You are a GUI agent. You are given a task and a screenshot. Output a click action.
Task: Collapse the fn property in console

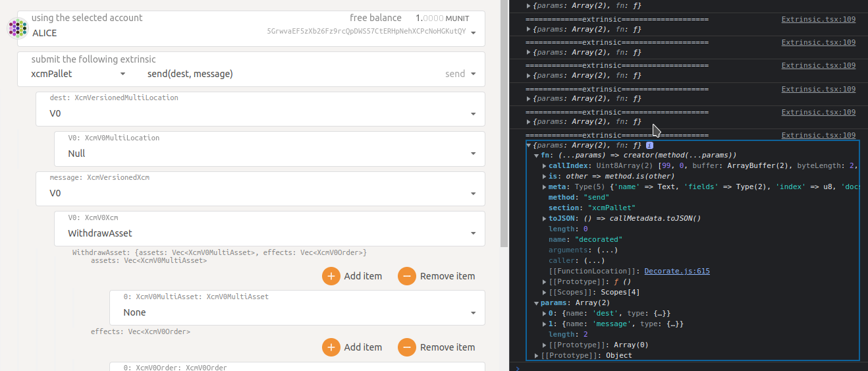pos(537,156)
